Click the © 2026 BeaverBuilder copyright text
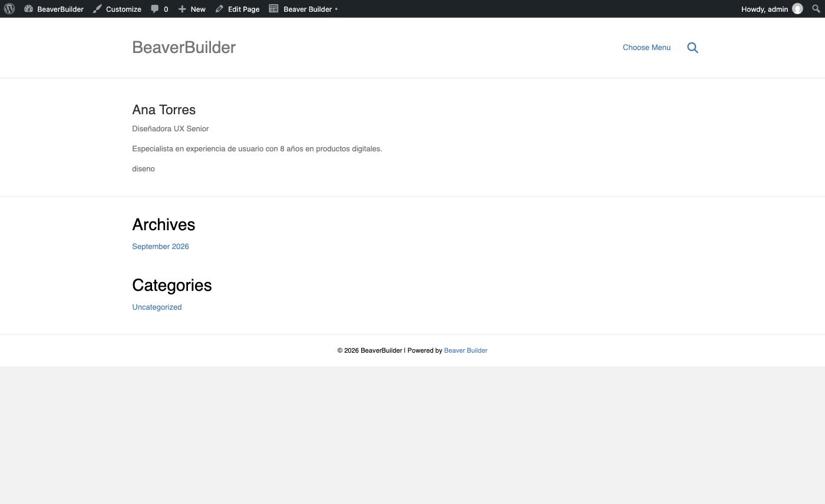 (x=369, y=350)
